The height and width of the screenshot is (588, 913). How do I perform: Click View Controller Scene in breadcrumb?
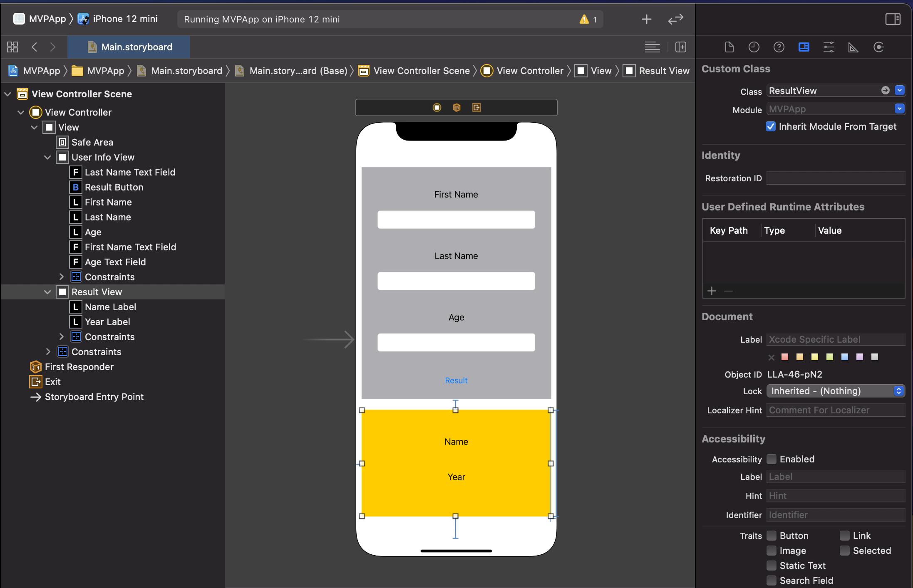(421, 71)
